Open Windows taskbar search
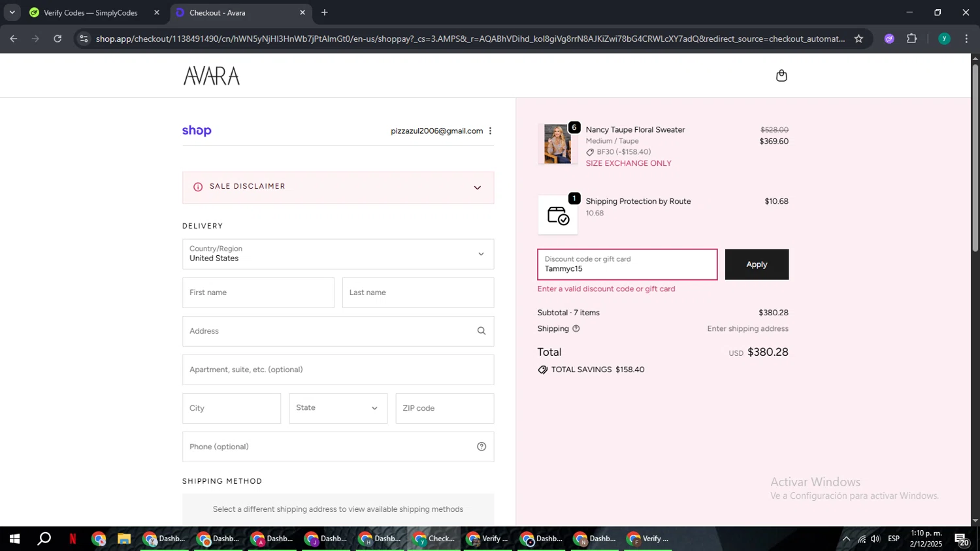Viewport: 980px width, 551px height. click(44, 539)
